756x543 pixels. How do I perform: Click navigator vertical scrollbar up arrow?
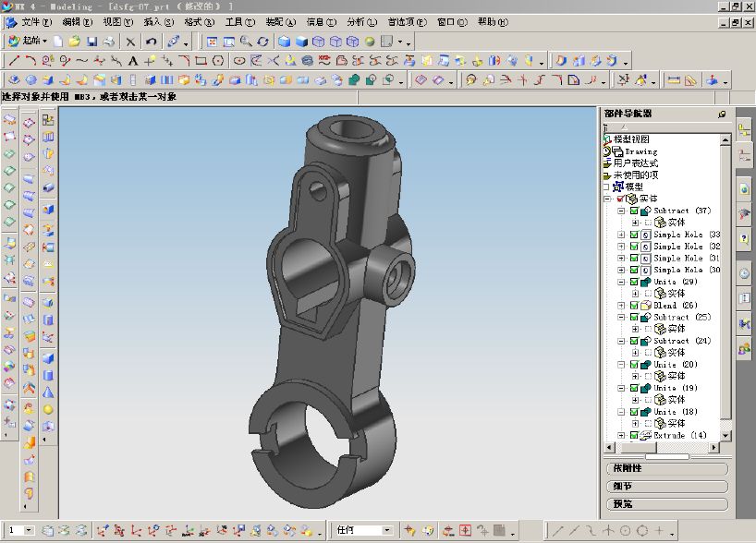pyautogui.click(x=726, y=139)
